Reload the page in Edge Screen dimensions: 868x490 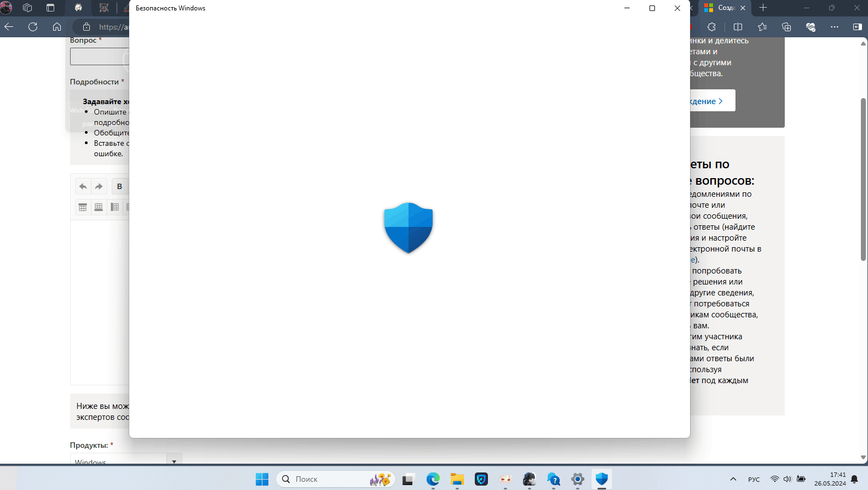(33, 27)
